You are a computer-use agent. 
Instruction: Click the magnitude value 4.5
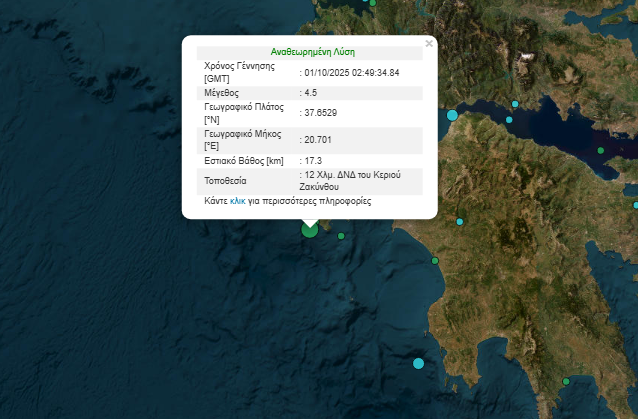(311, 93)
